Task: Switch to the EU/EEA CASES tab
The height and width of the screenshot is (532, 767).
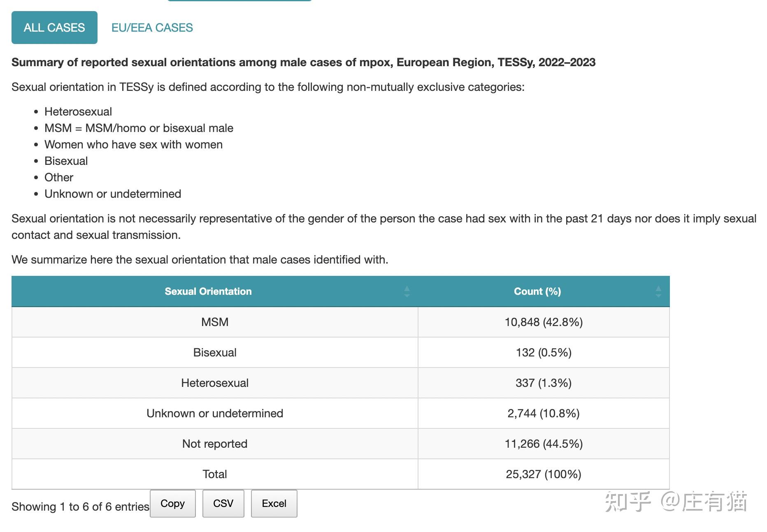Action: [152, 28]
